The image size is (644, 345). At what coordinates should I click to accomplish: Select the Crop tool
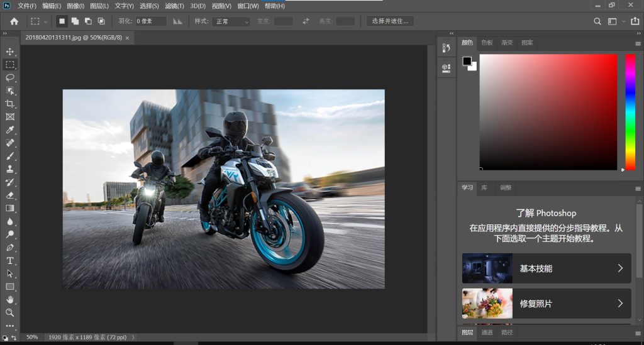tap(10, 104)
